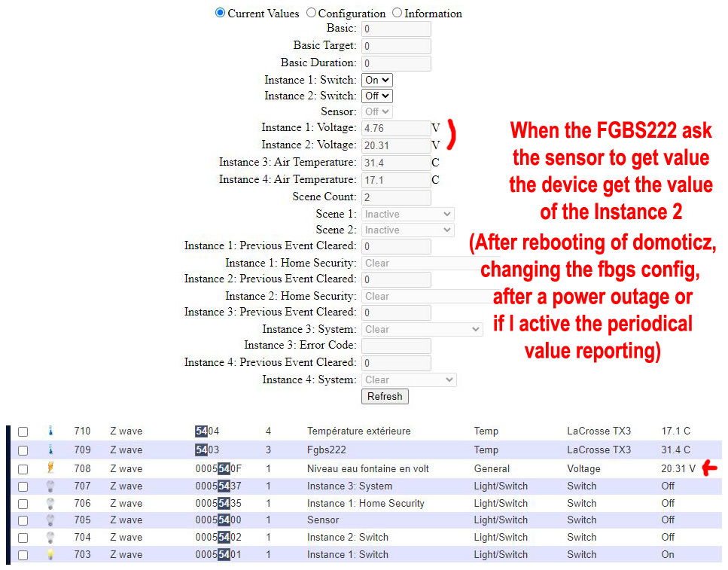
Task: Click the Basic Target value field
Action: pos(396,46)
